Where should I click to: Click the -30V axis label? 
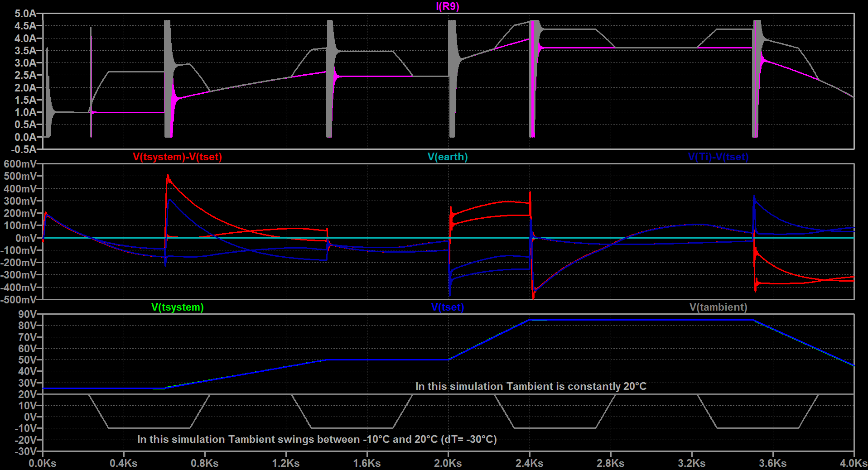26,451
